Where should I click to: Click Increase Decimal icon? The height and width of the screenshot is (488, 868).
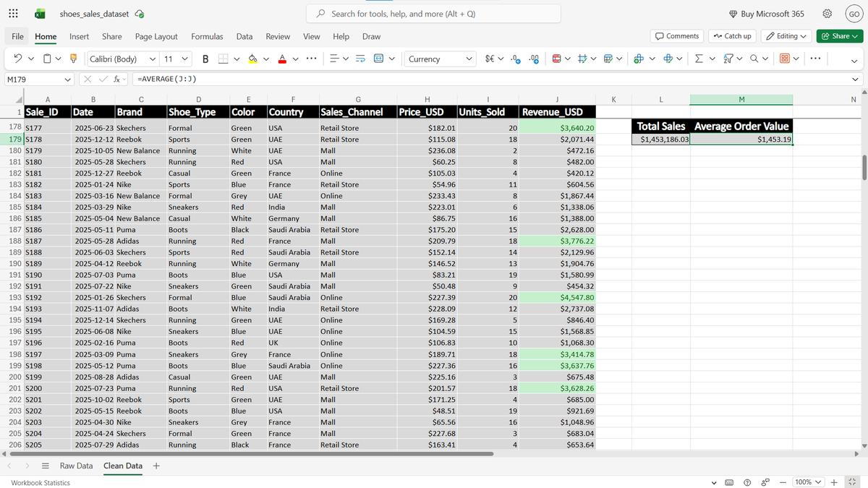pos(535,59)
